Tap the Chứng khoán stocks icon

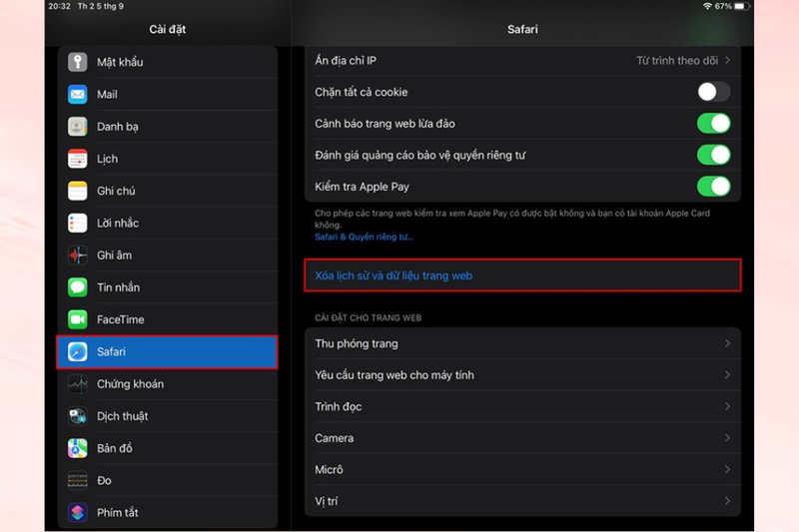tap(78, 384)
